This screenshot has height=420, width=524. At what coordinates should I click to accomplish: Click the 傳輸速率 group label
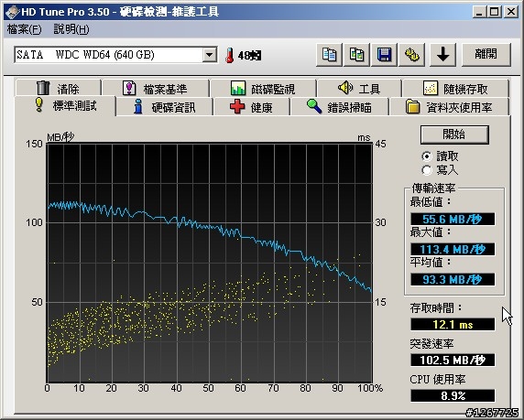coord(433,188)
